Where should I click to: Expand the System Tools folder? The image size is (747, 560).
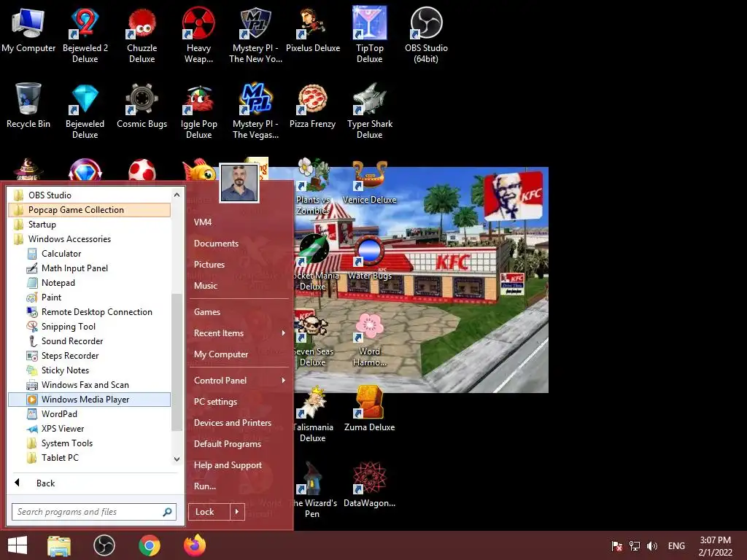click(89, 443)
